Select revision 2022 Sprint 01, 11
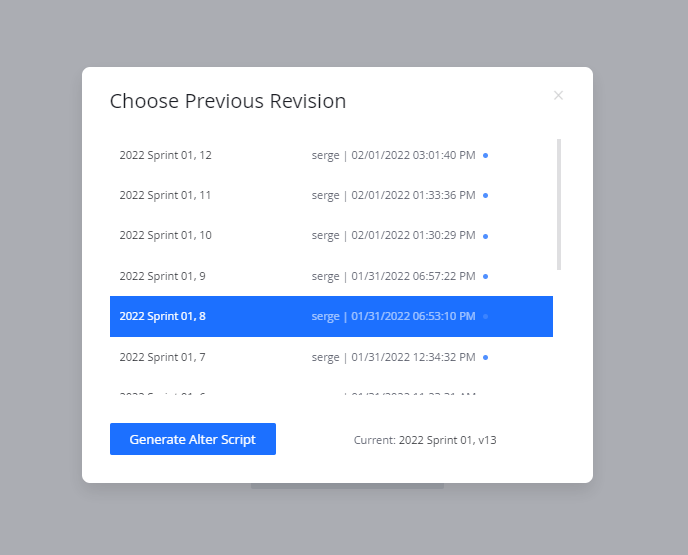This screenshot has width=688, height=555. 166,195
